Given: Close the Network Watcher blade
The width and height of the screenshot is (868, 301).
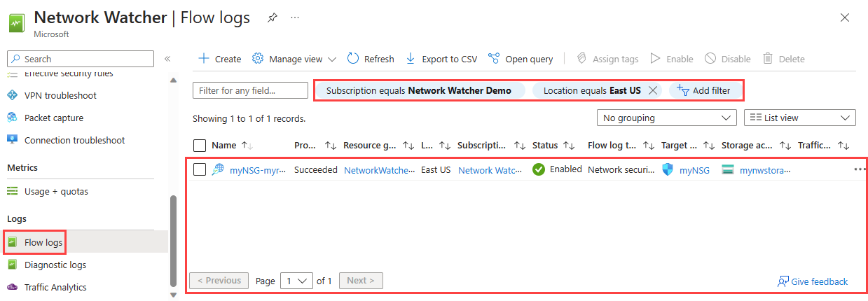Looking at the screenshot, I should pos(845,17).
